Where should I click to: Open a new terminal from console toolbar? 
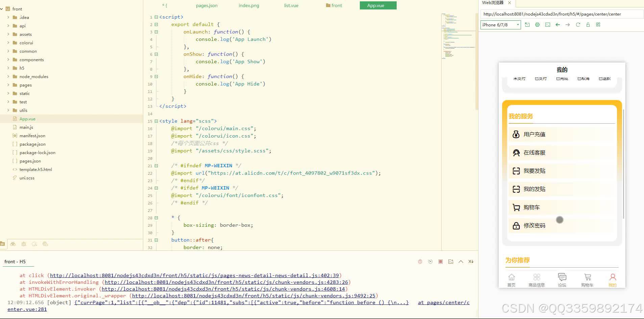point(450,262)
